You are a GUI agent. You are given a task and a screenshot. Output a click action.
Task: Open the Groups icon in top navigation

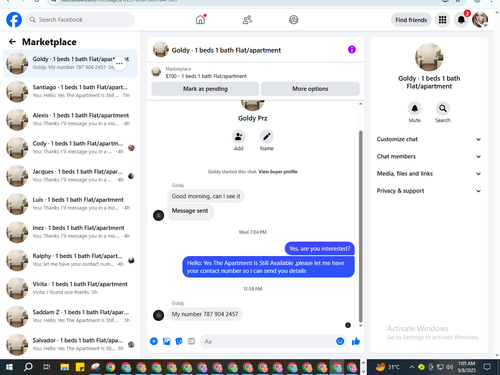pyautogui.click(x=294, y=20)
